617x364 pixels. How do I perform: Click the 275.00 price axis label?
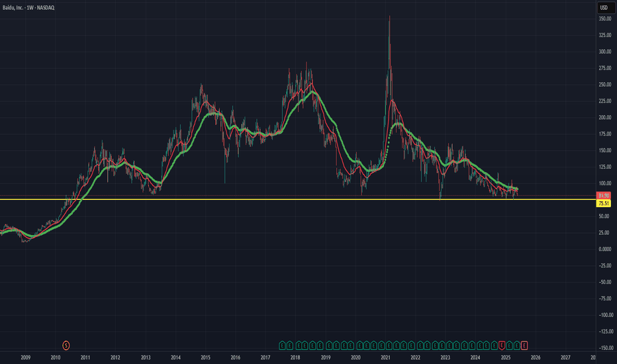(x=605, y=68)
